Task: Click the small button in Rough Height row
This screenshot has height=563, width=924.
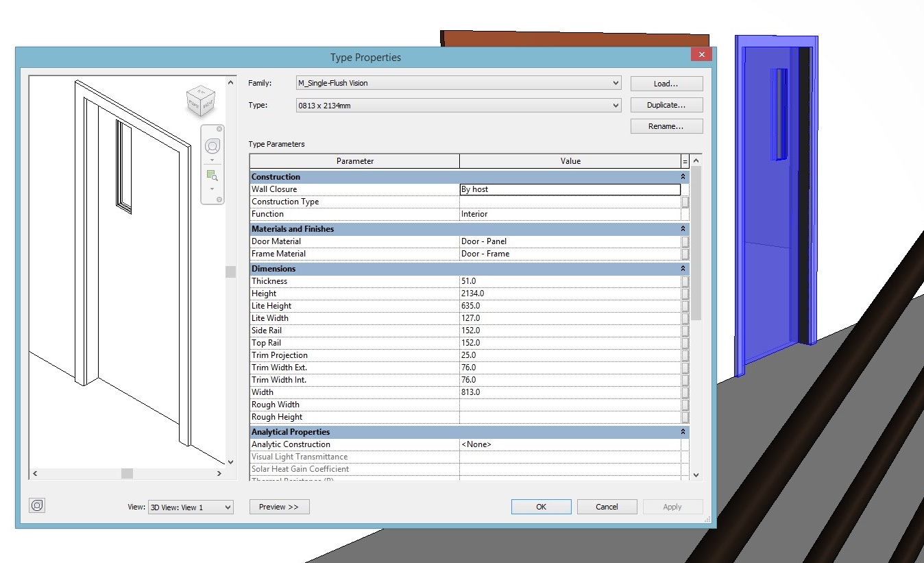Action: [685, 417]
